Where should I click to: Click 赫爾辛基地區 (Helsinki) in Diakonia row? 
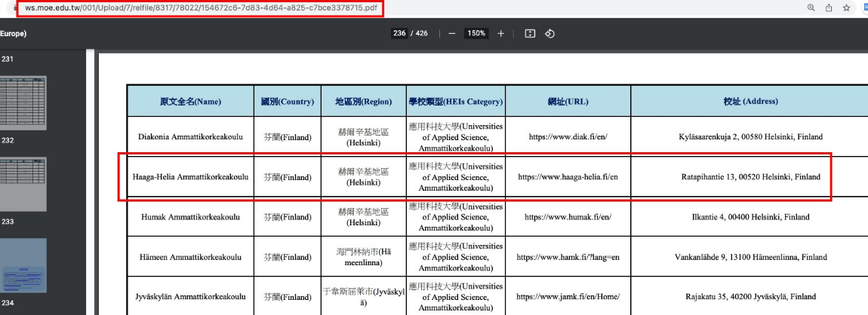click(x=364, y=137)
